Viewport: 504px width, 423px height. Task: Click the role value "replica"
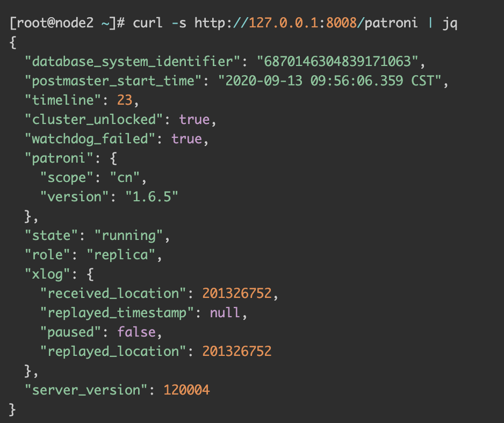pos(121,255)
